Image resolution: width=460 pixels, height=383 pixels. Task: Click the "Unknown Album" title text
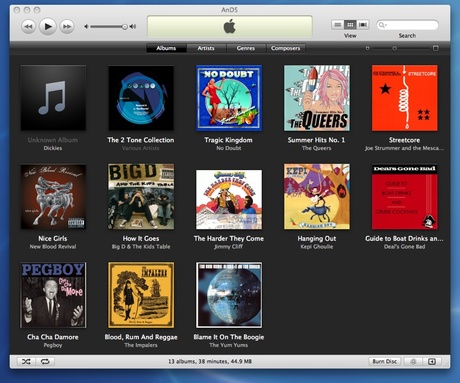coord(53,140)
